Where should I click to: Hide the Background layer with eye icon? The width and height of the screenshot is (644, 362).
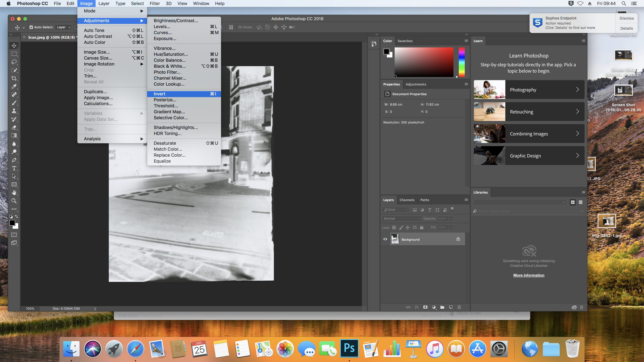(385, 239)
